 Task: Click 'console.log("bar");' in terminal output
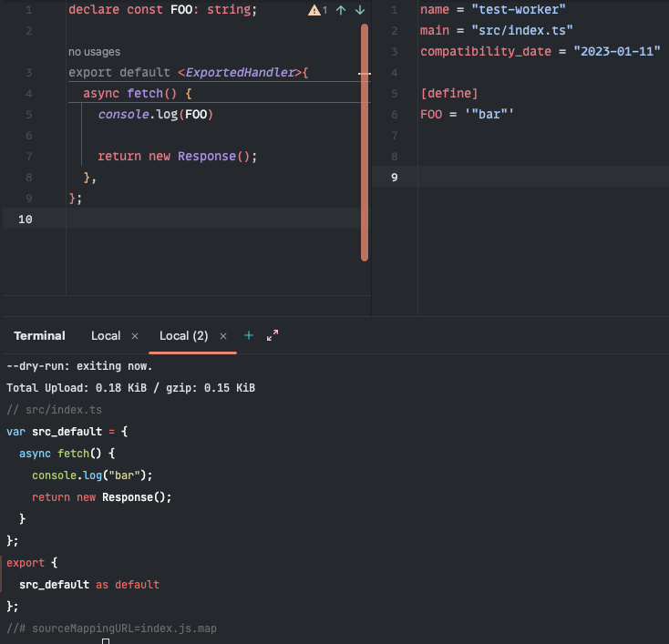92,475
